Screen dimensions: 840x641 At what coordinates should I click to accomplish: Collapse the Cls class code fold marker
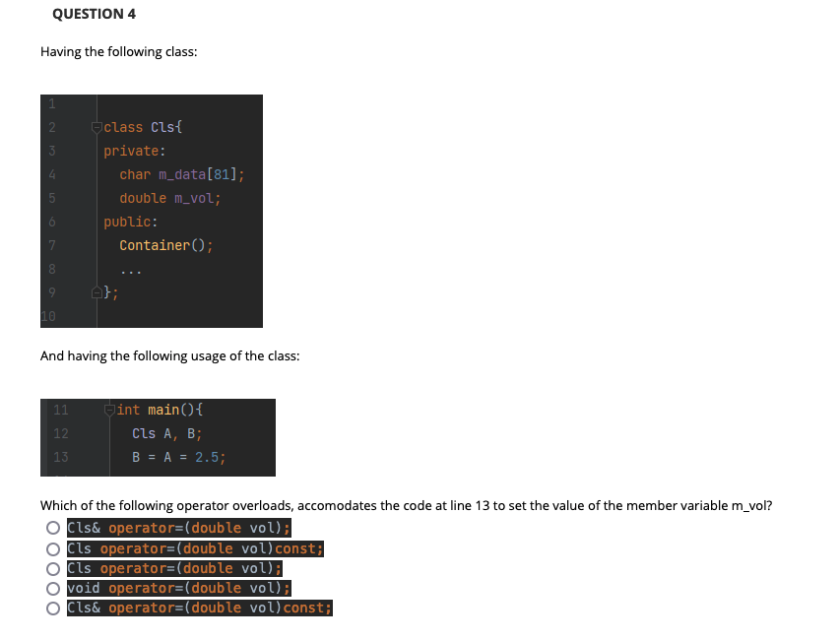coord(95,126)
